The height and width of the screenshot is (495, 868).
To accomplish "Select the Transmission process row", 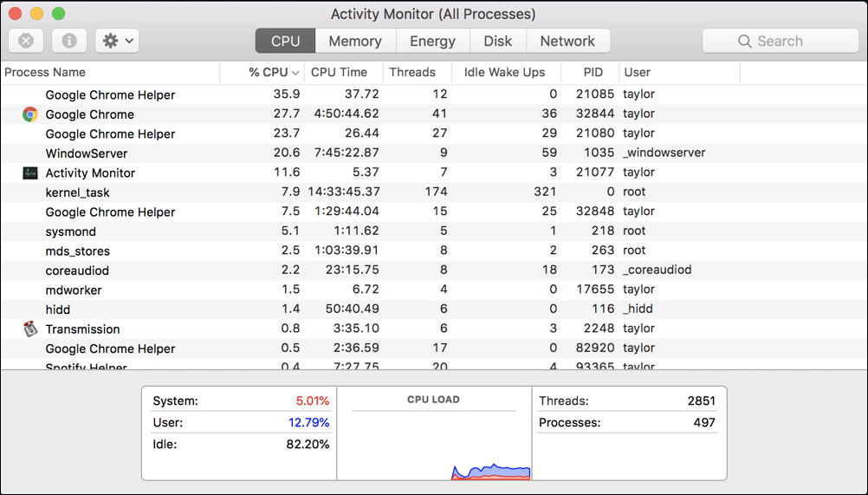I will [x=434, y=329].
